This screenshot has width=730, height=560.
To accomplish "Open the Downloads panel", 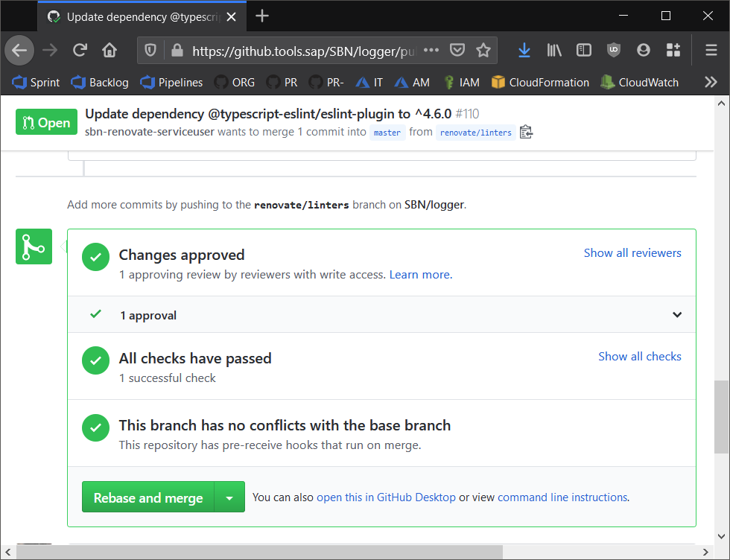I will coord(524,50).
